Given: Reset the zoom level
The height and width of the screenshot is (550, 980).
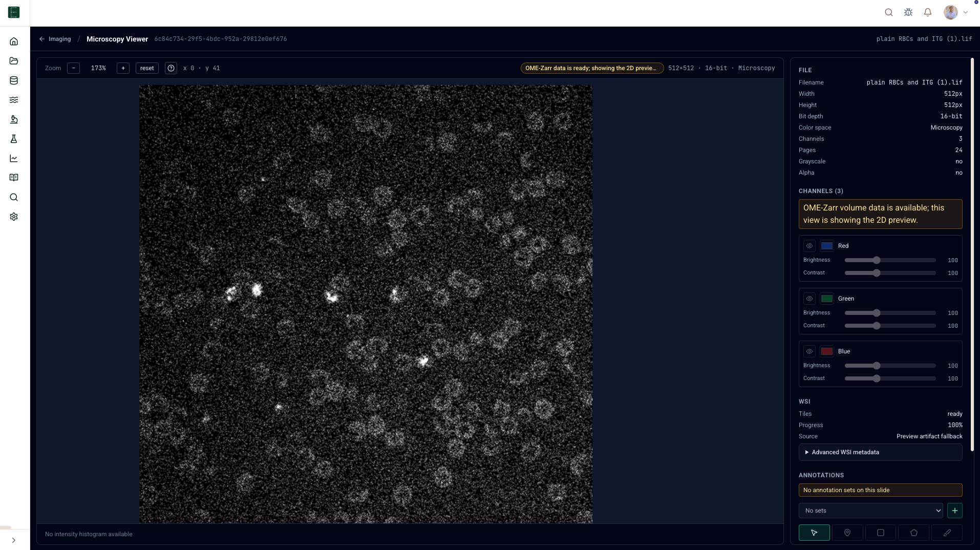Looking at the screenshot, I should pos(147,68).
